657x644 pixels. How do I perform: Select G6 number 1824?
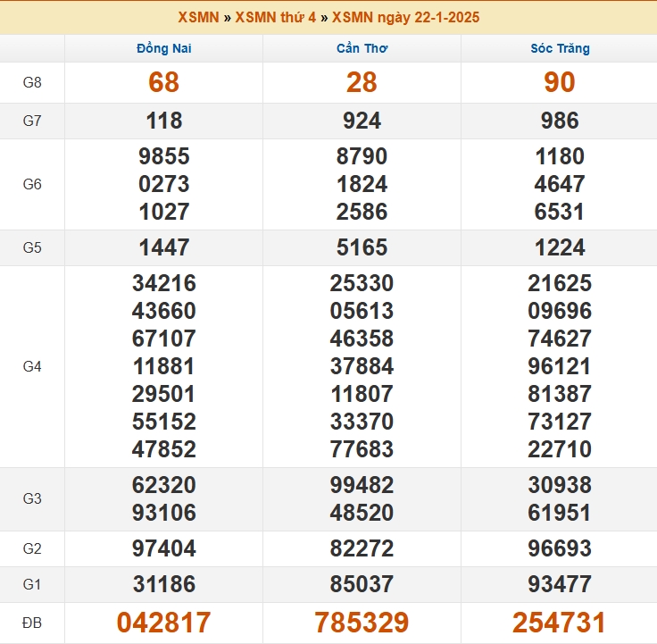(362, 184)
